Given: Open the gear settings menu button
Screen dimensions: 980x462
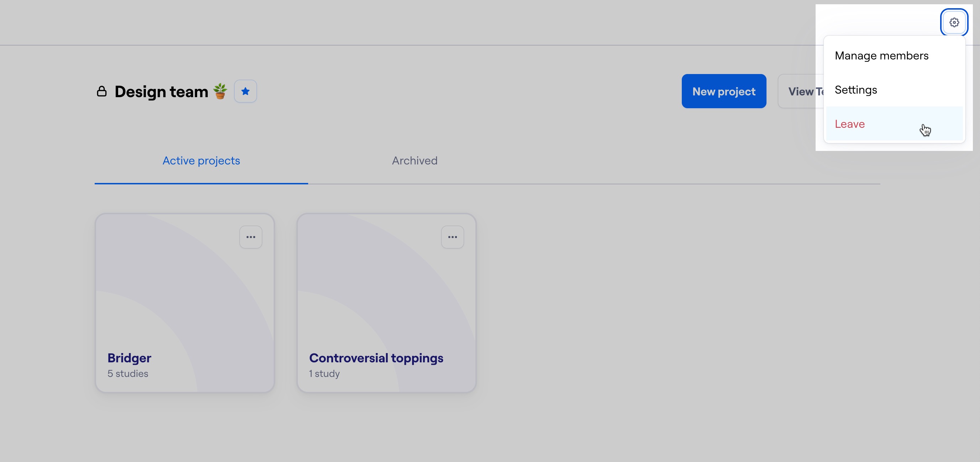Looking at the screenshot, I should tap(954, 22).
